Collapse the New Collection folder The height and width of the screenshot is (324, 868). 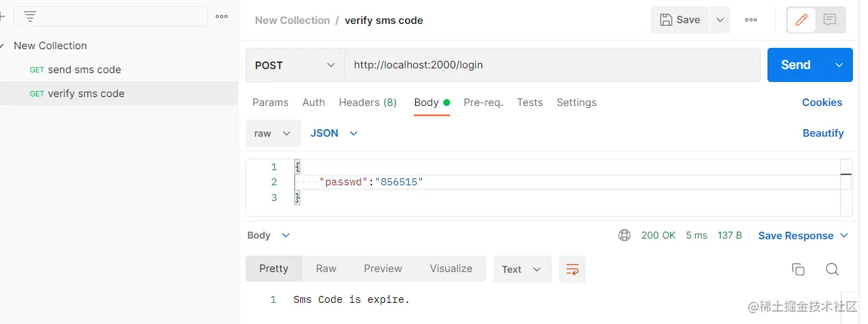coord(3,46)
